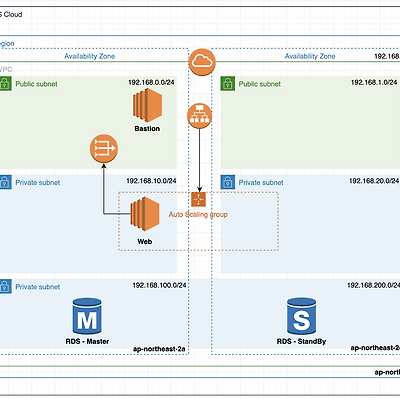Select the NAT gateway icon
The height and width of the screenshot is (400, 400).
[x=104, y=149]
